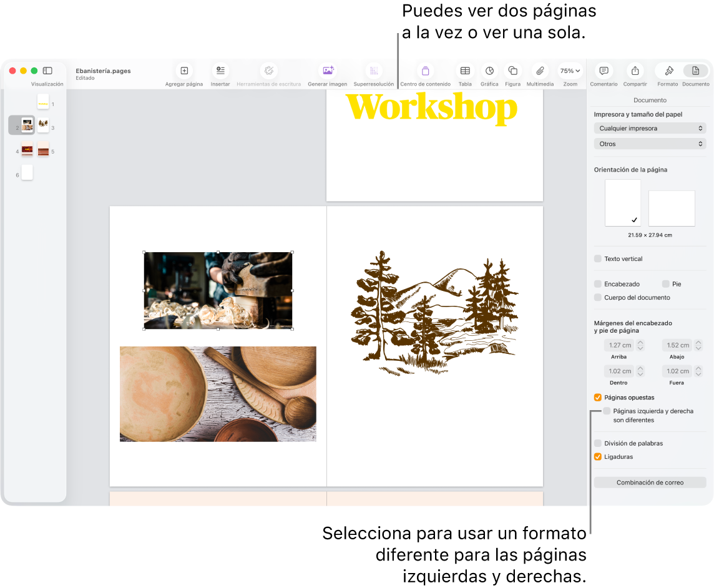Open the Centro de contenido
Image resolution: width=714 pixels, height=588 pixels.
point(425,71)
